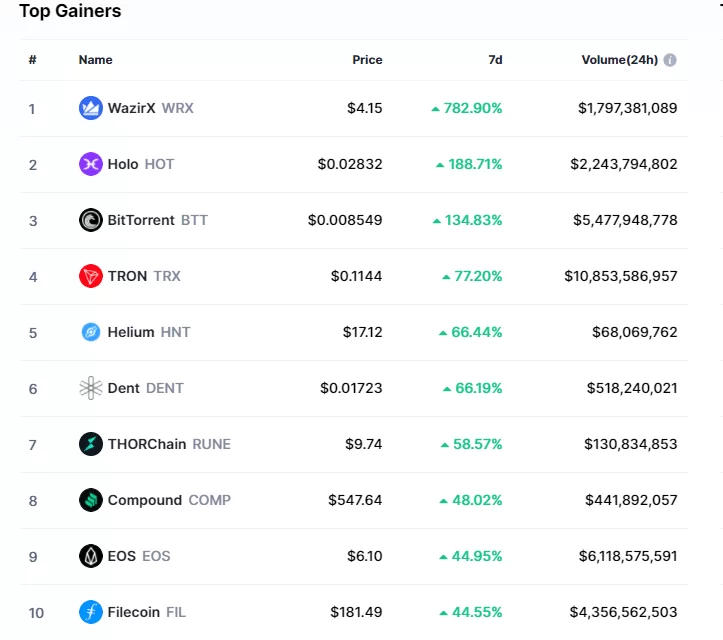Sort by the Volume(24h) header

pyautogui.click(x=619, y=60)
